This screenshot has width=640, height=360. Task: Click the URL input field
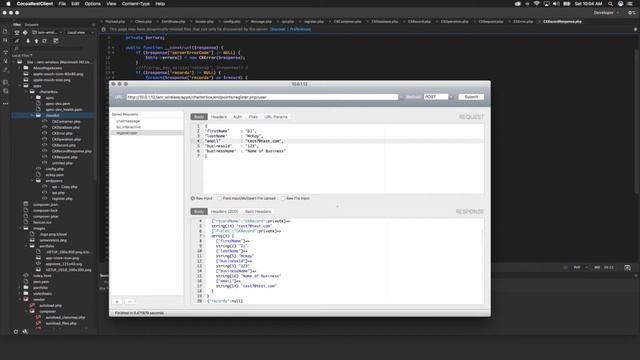(262, 97)
